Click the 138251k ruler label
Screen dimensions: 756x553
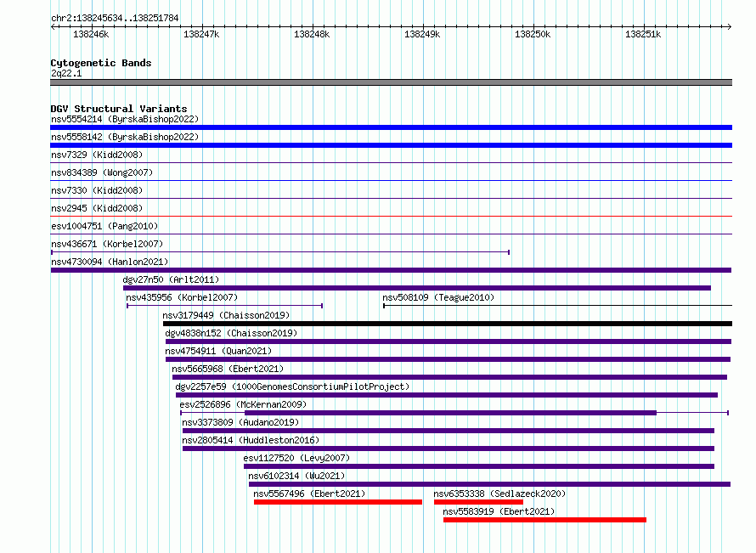click(643, 34)
